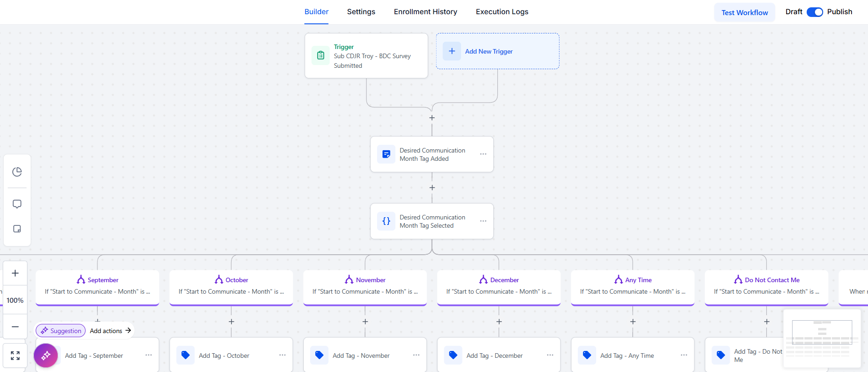Switch to the Settings tab

[x=361, y=12]
